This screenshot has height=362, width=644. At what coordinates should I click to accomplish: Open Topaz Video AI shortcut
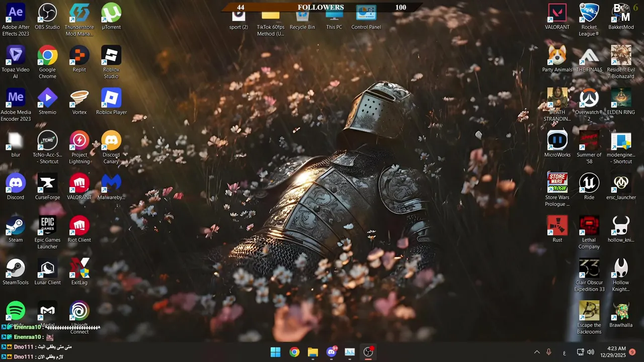pyautogui.click(x=16, y=63)
